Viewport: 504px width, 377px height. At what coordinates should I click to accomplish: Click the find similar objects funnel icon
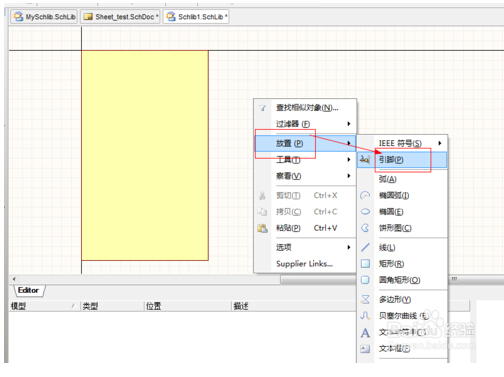coord(263,108)
